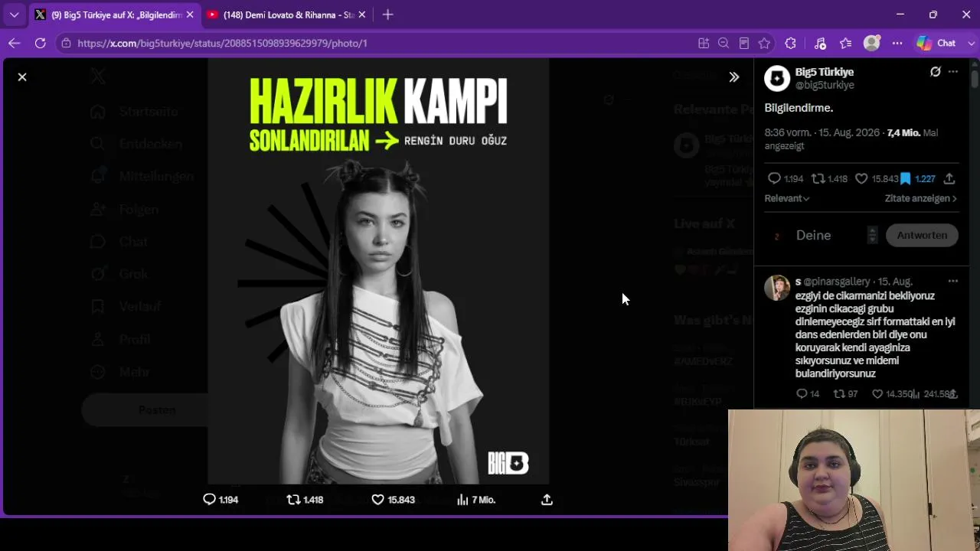Reload the current page

(40, 43)
